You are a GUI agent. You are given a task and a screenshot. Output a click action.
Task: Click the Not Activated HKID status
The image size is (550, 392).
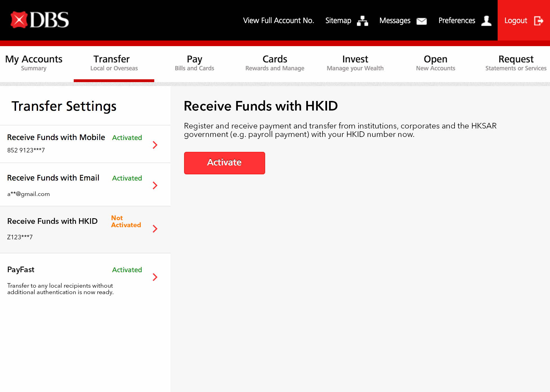pos(126,221)
